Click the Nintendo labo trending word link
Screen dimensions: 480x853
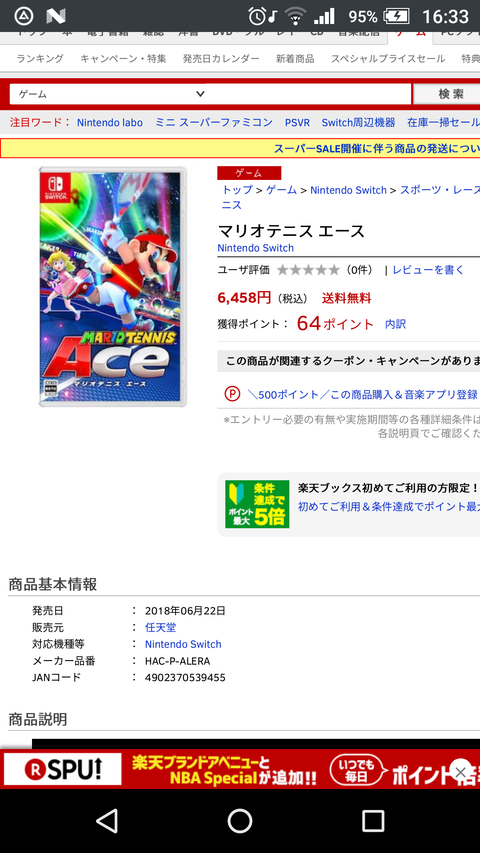[x=109, y=123]
